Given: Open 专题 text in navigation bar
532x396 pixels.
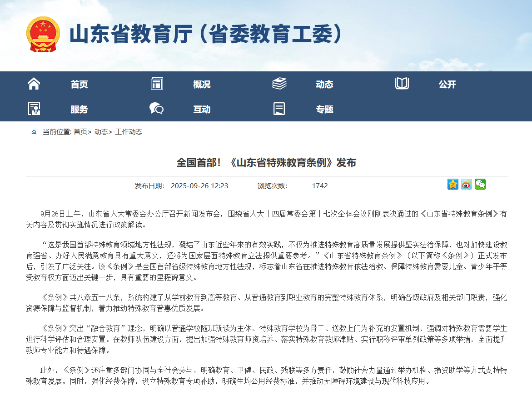Looking at the screenshot, I should [324, 109].
